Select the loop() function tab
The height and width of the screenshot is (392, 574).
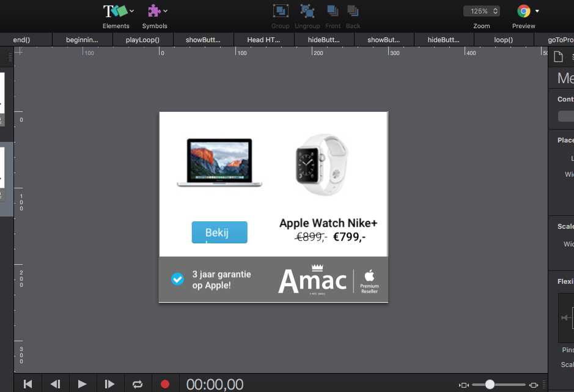[503, 40]
